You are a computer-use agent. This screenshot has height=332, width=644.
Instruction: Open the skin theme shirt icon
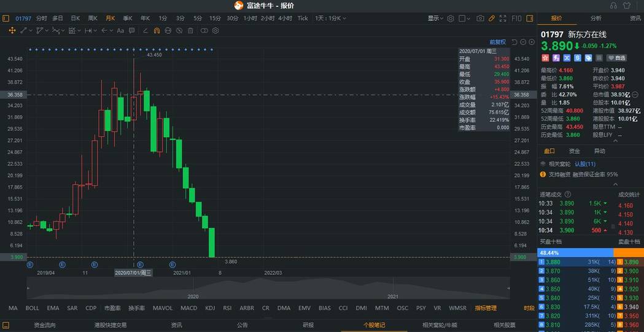pyautogui.click(x=627, y=6)
